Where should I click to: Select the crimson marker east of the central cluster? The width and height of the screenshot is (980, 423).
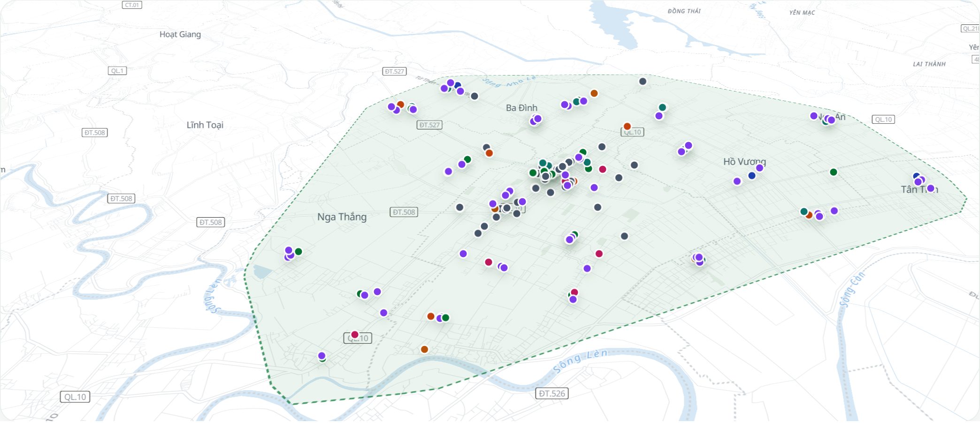603,169
